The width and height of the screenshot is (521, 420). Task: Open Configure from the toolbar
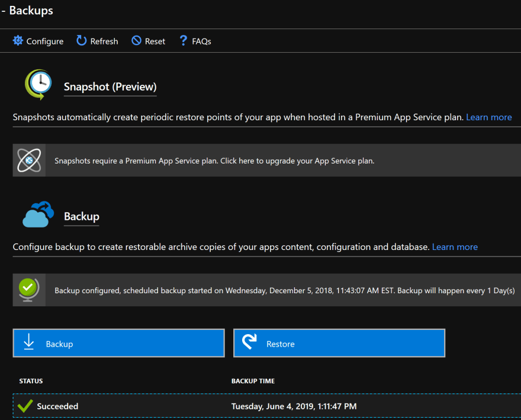(38, 41)
